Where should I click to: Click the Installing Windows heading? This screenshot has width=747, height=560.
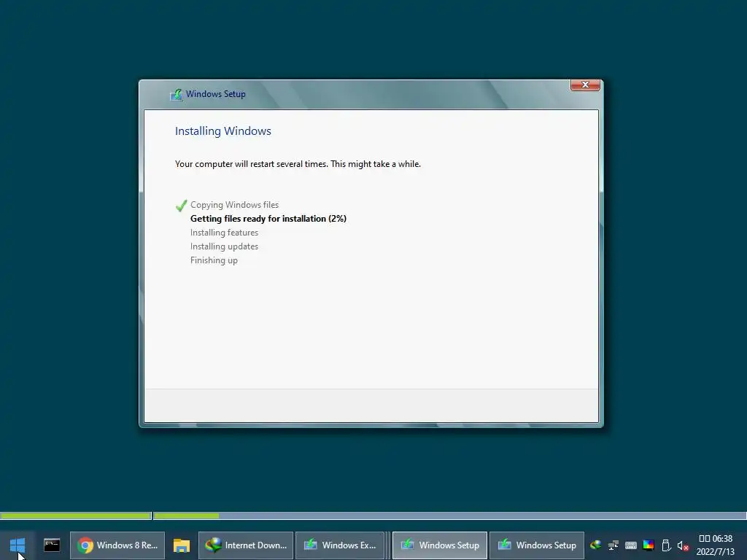223,131
